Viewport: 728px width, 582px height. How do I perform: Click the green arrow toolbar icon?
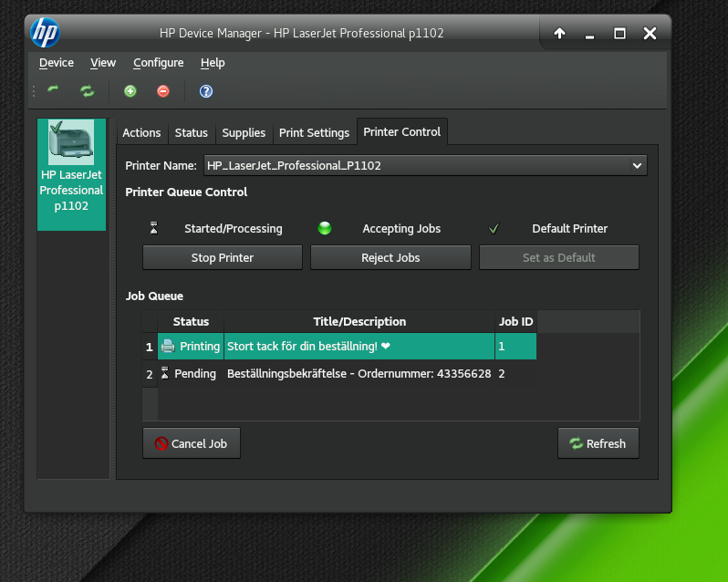[x=53, y=90]
